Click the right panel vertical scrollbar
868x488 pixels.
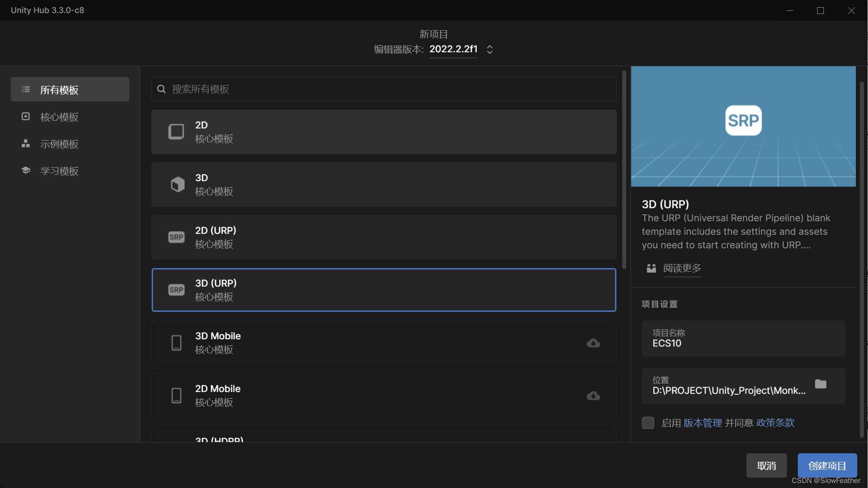tap(862, 259)
